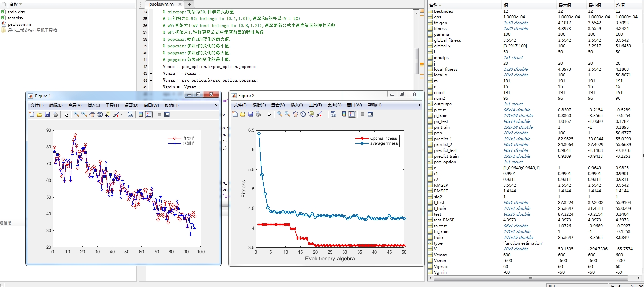The height and width of the screenshot is (287, 644).
Task: Collapse code fold marker at line 42
Action: [x=151, y=67]
